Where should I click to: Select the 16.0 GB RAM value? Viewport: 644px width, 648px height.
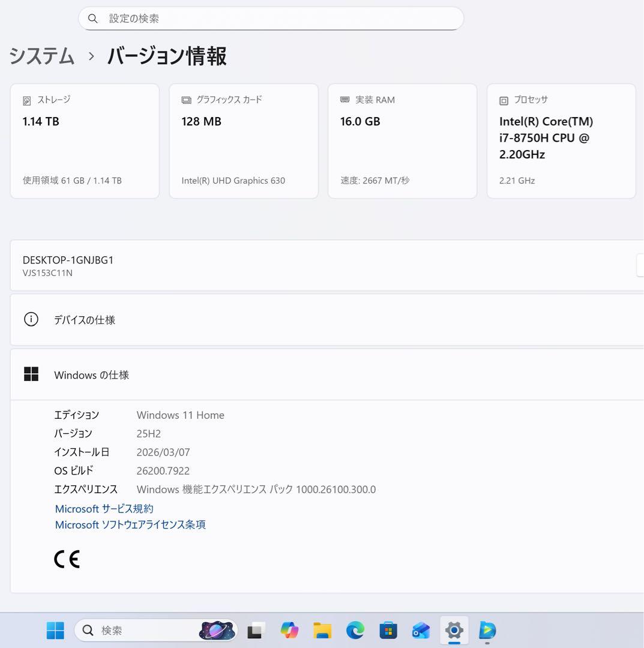pos(360,121)
